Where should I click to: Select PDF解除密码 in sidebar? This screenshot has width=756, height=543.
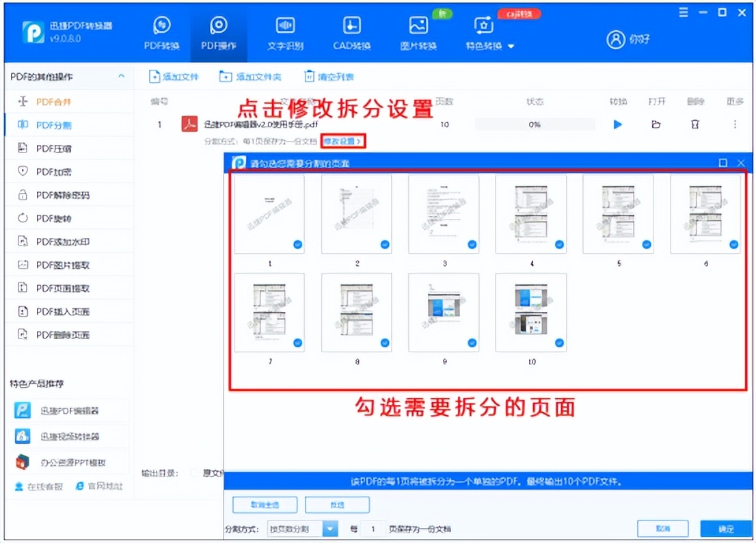(x=69, y=195)
